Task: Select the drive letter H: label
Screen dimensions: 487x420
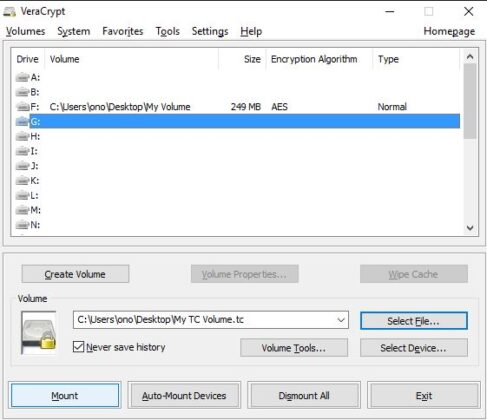Action: click(x=35, y=136)
